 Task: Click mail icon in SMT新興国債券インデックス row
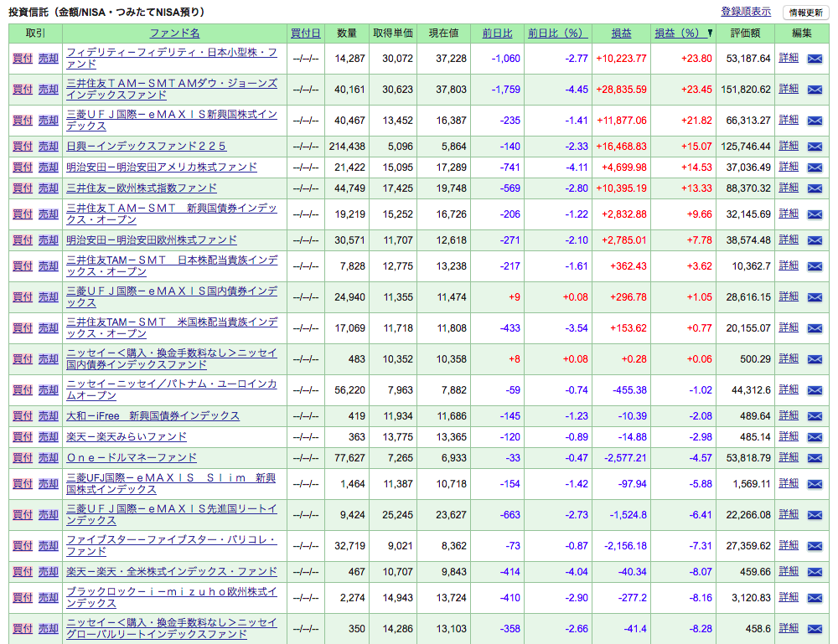(x=815, y=214)
